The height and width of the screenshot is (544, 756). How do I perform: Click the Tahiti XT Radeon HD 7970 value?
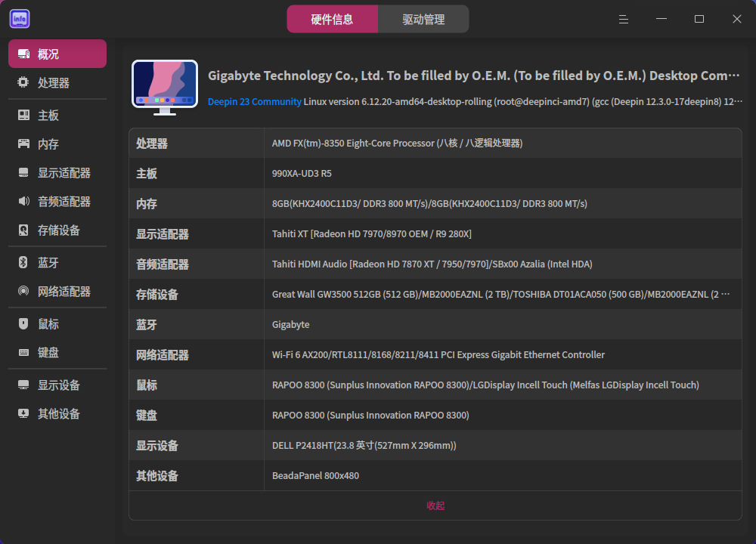[x=372, y=233]
